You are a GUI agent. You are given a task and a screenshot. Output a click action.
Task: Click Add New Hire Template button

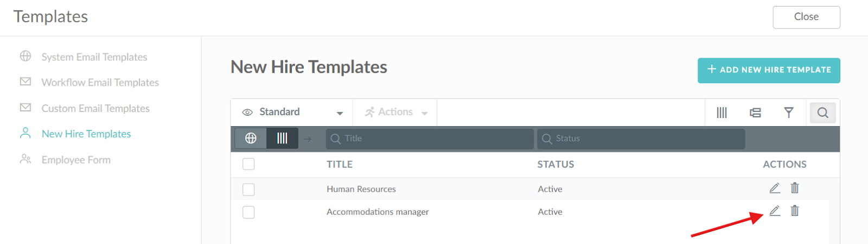click(769, 70)
